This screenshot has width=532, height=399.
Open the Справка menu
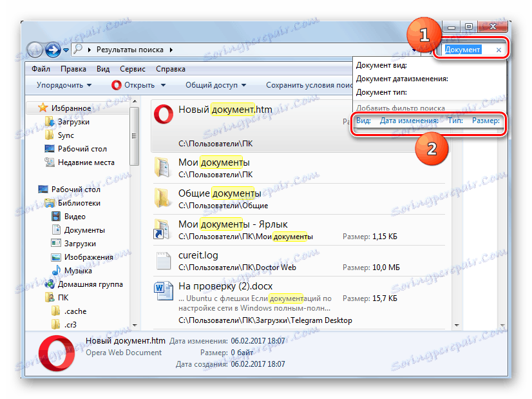point(170,69)
